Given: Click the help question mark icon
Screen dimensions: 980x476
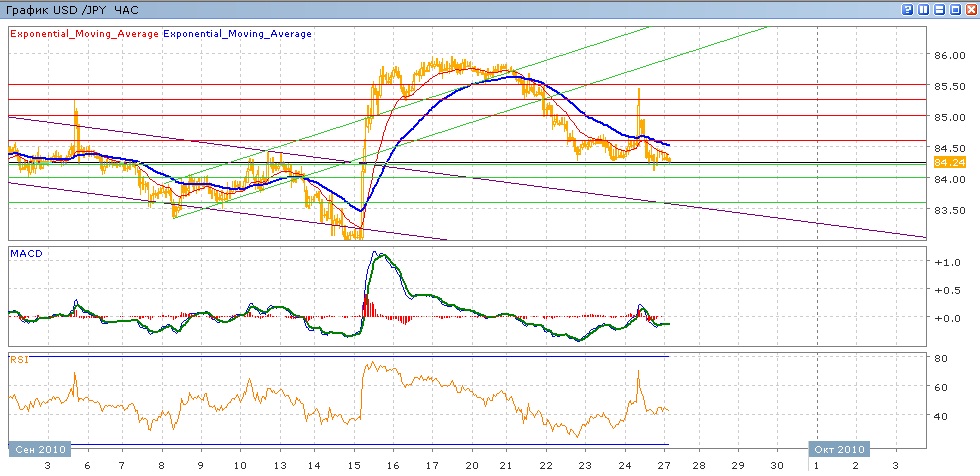Looking at the screenshot, I should pos(907,9).
